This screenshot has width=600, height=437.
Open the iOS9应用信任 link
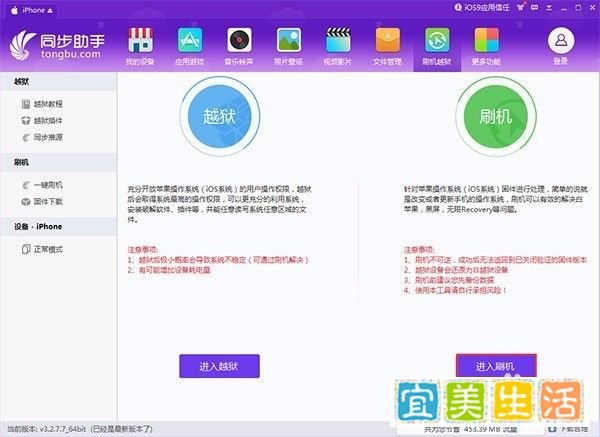coord(482,7)
